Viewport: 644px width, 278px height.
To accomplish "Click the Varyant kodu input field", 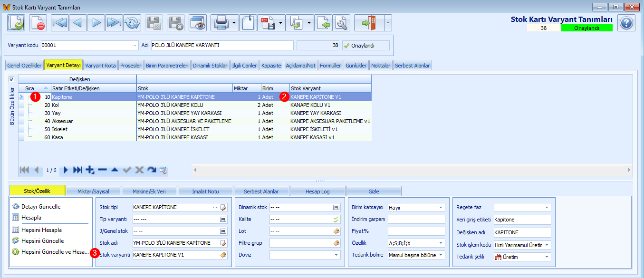I will click(89, 46).
